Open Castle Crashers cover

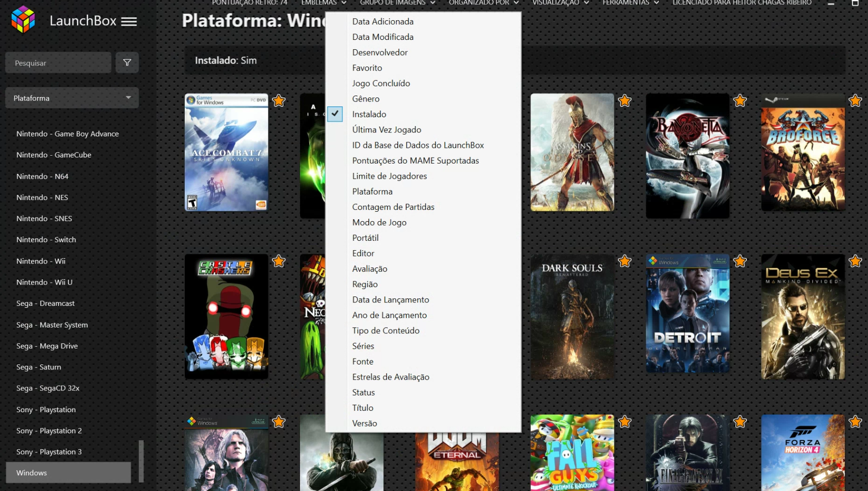pos(227,317)
